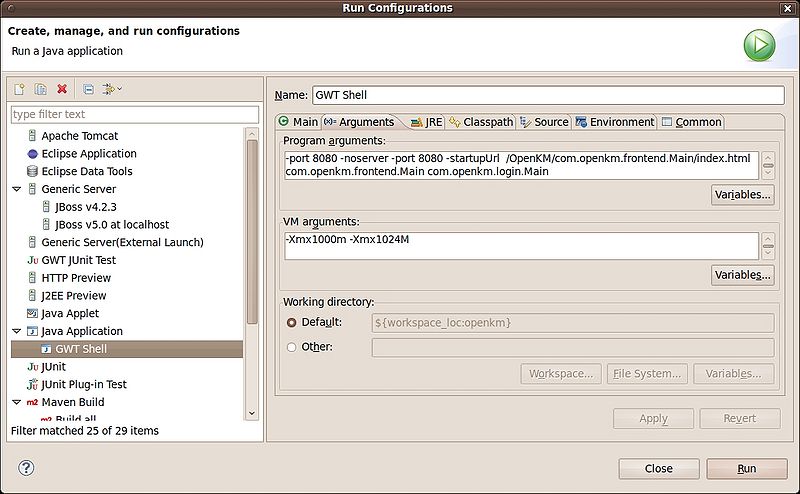Open the Environment tab

tap(615, 122)
